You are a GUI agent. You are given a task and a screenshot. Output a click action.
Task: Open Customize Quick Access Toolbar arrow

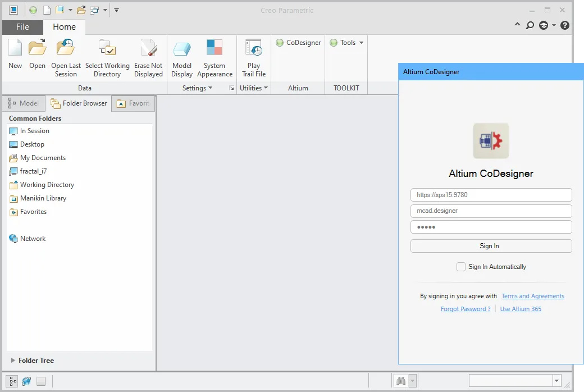(117, 10)
